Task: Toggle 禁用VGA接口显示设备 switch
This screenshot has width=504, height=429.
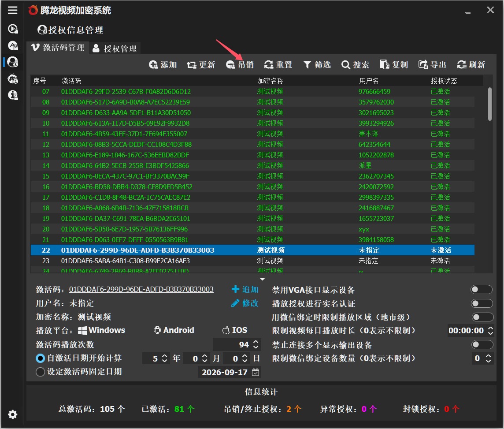Action: click(481, 289)
